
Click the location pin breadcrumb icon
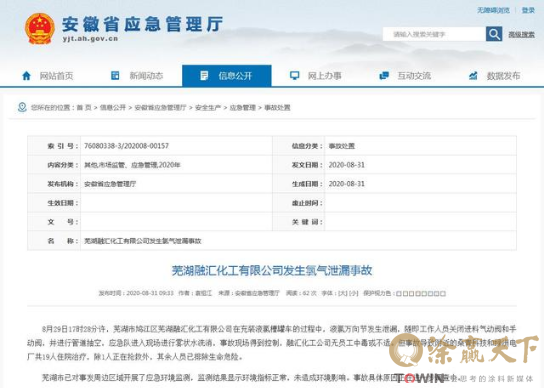click(x=22, y=107)
